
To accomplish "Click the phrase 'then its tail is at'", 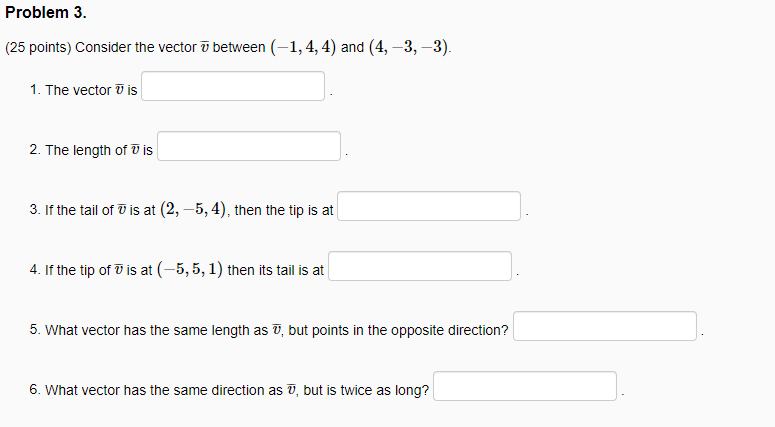I will point(275,270).
